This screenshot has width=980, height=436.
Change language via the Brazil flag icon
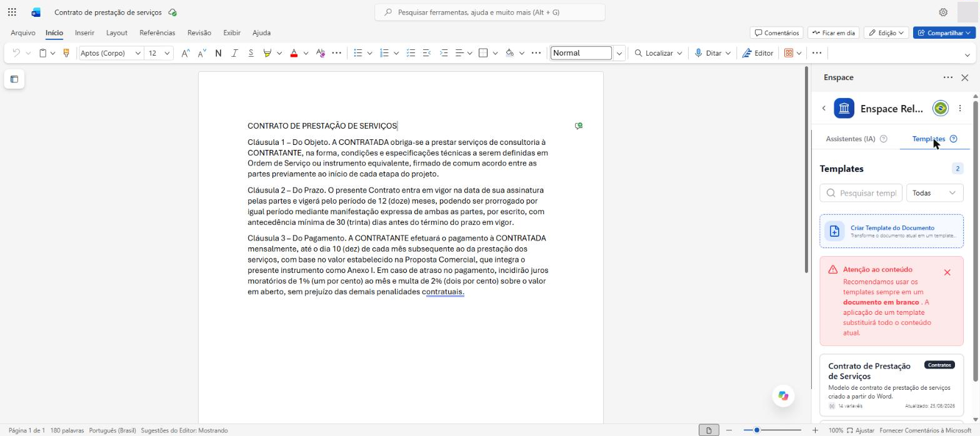pos(940,108)
